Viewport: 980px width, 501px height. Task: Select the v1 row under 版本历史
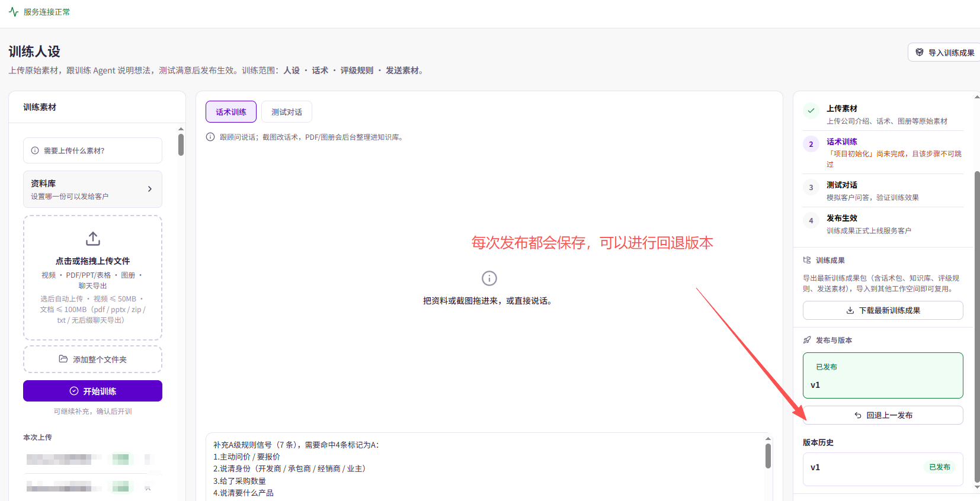click(883, 469)
